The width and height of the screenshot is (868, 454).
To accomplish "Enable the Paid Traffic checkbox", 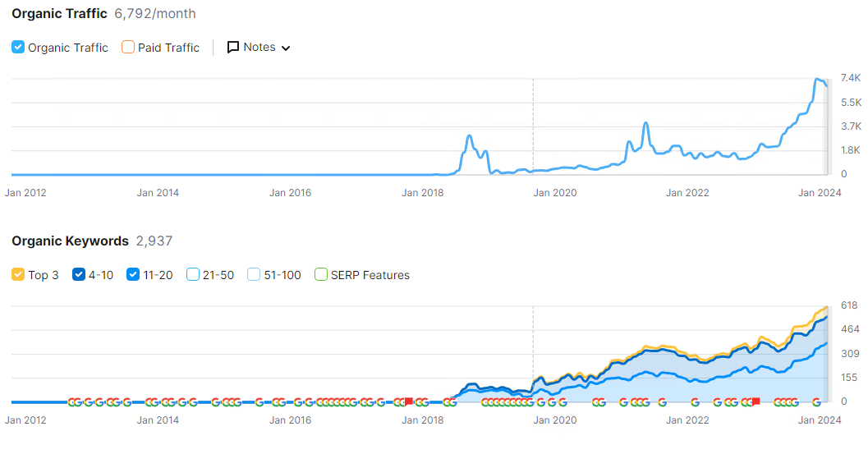I will (128, 47).
